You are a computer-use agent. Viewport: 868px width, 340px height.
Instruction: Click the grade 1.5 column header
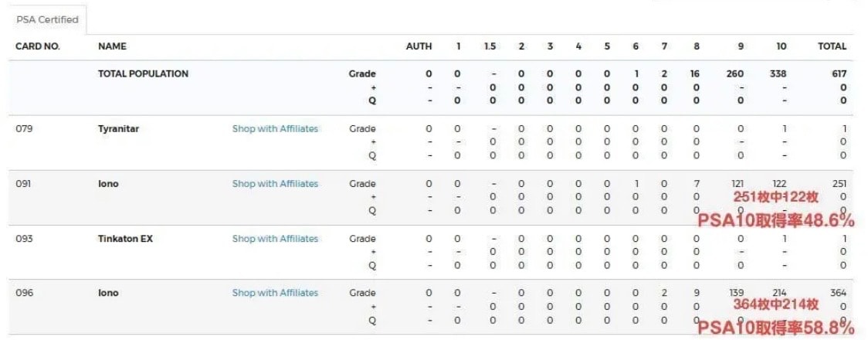(490, 46)
